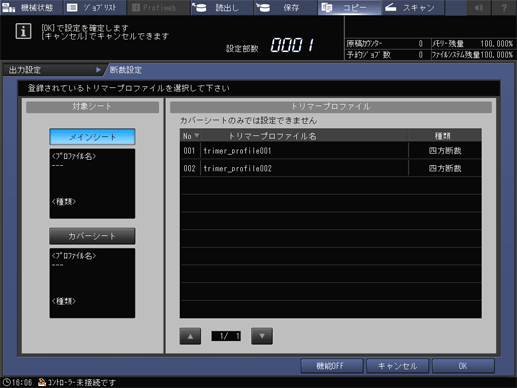Click the information icon beside the message
The image size is (517, 388).
(23, 31)
